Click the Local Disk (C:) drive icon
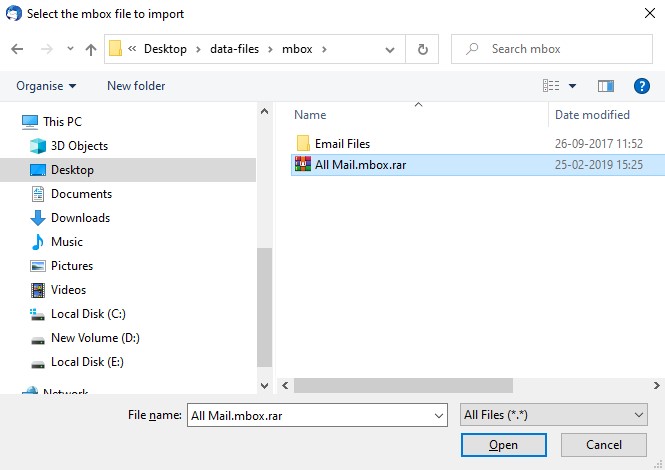 click(37, 314)
